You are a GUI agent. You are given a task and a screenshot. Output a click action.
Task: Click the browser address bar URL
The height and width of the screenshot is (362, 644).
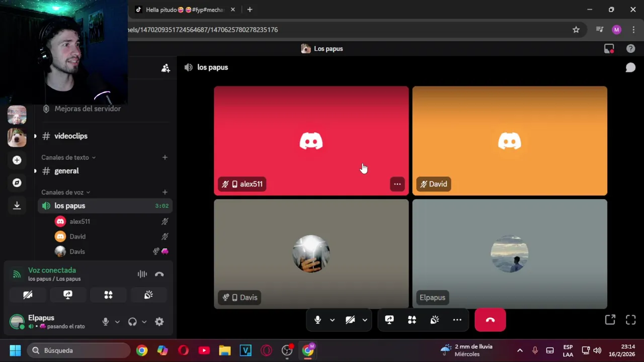pos(203,30)
